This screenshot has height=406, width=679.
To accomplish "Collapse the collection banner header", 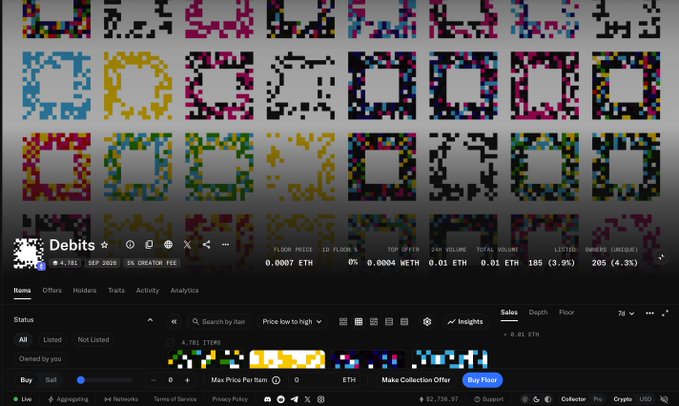I will (661, 257).
